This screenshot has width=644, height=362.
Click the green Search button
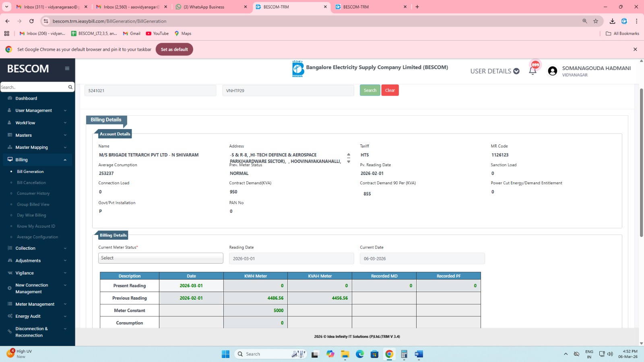tap(370, 90)
